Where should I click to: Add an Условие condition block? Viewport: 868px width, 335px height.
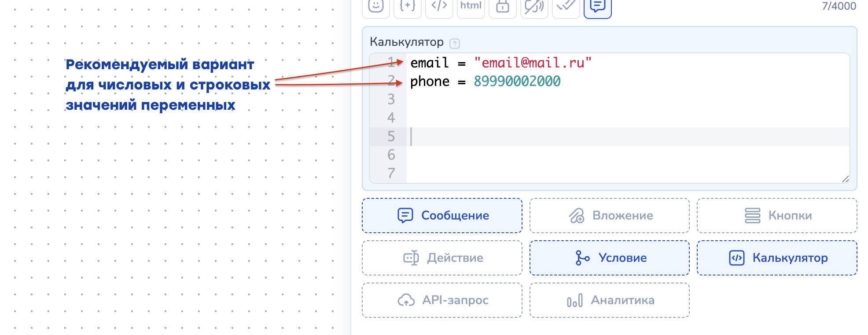(x=609, y=258)
